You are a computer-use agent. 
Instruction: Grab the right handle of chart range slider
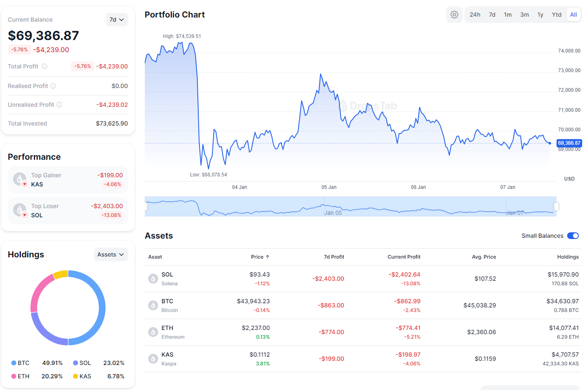pyautogui.click(x=556, y=206)
